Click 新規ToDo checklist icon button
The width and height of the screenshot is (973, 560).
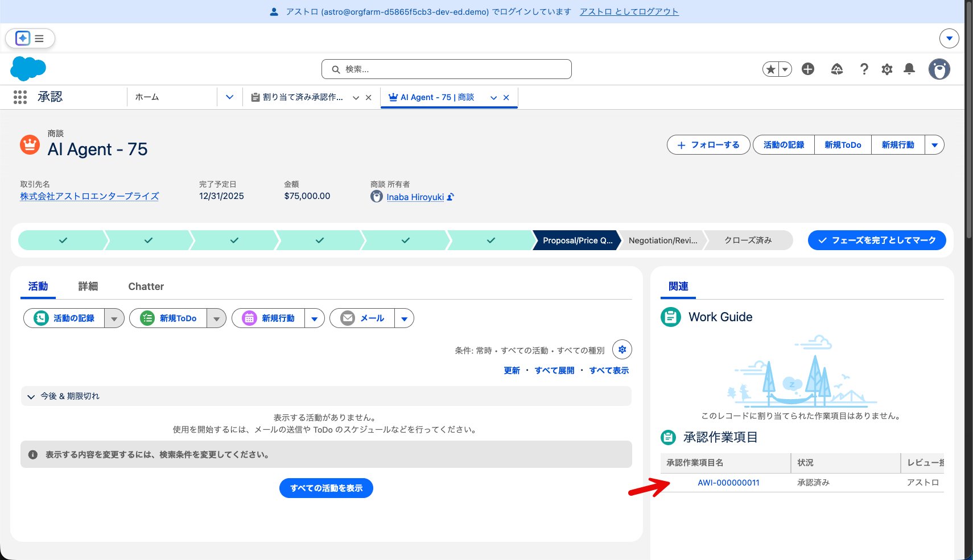pyautogui.click(x=168, y=318)
